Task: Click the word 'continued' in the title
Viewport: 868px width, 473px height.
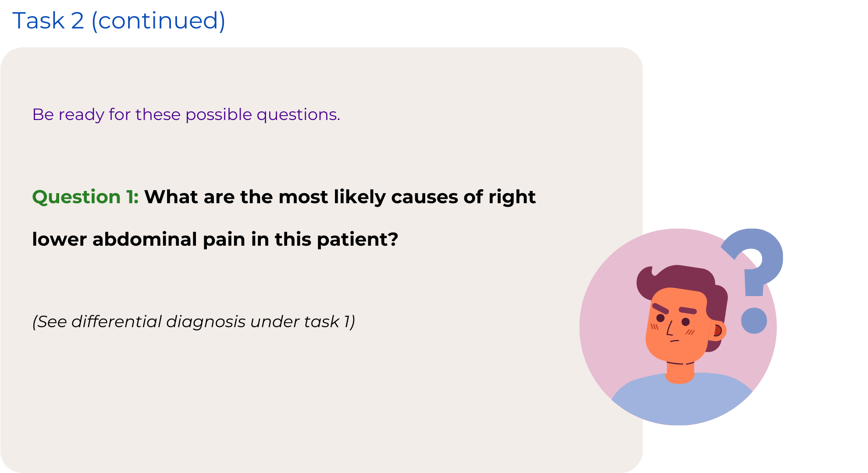Action: pos(158,21)
